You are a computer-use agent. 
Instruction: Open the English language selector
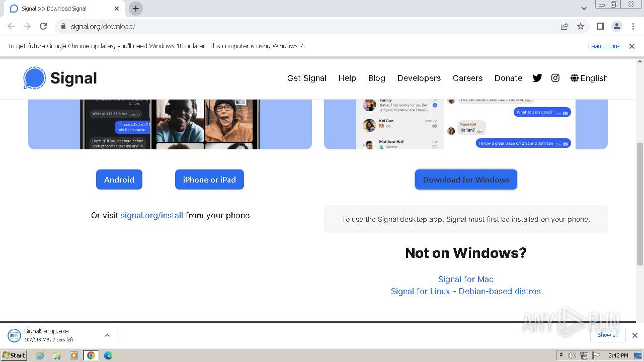589,78
